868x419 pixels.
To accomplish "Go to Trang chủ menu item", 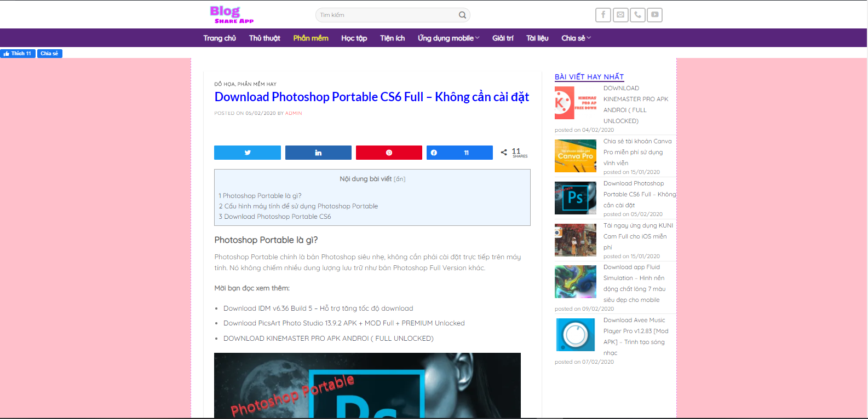I will point(220,38).
